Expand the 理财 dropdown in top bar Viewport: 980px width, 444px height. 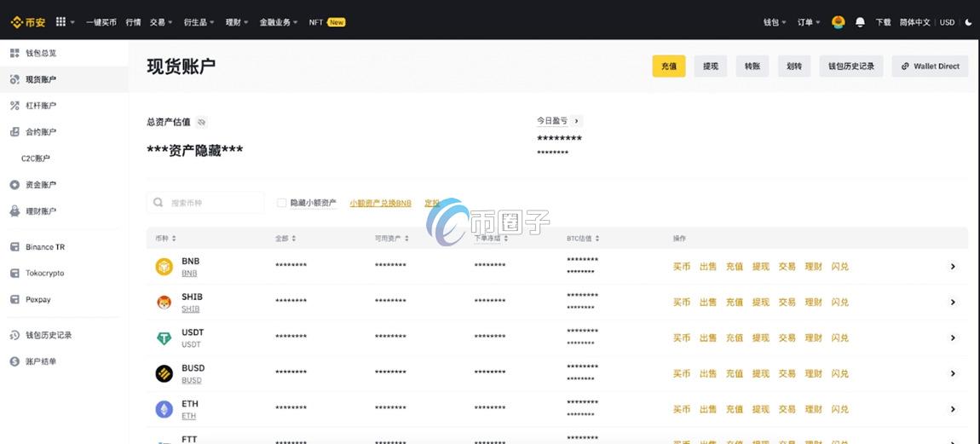coord(237,22)
